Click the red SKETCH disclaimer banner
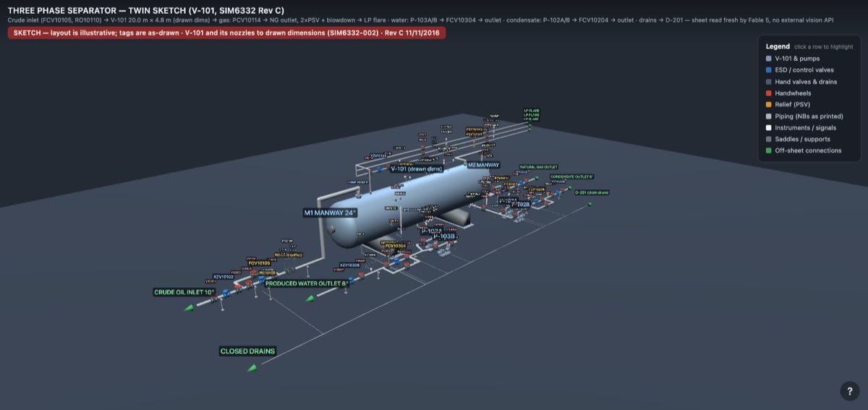Viewport: 868px width, 410px height. [226, 33]
